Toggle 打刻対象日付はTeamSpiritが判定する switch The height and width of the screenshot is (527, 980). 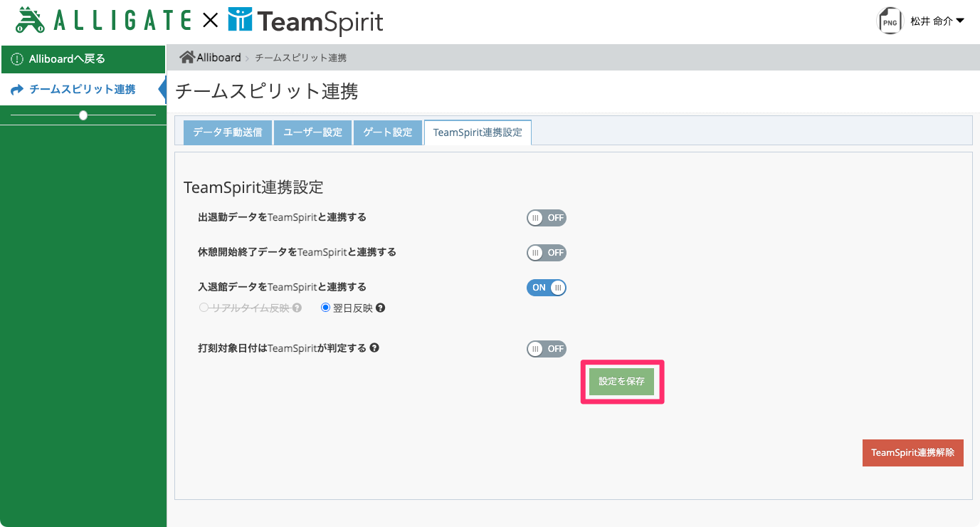(547, 349)
